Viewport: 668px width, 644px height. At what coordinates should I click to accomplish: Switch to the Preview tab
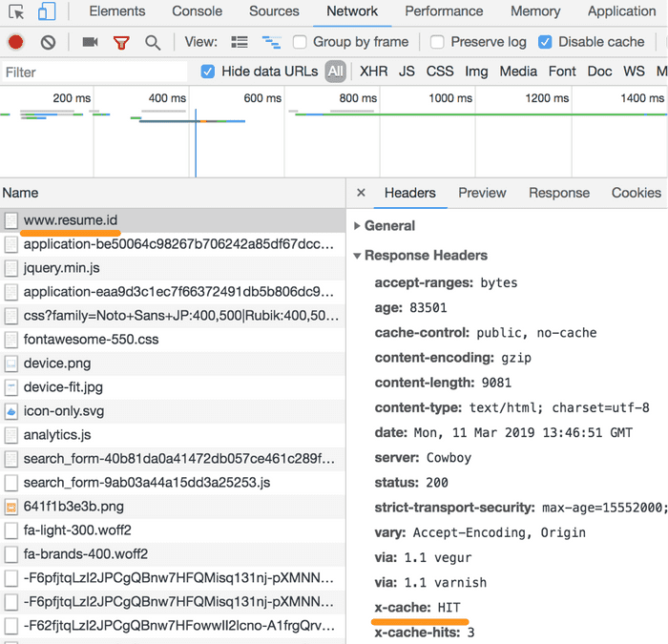[482, 193]
